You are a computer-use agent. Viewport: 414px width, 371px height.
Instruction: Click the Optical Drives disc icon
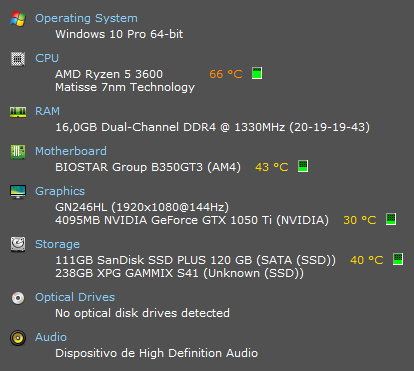click(x=18, y=298)
